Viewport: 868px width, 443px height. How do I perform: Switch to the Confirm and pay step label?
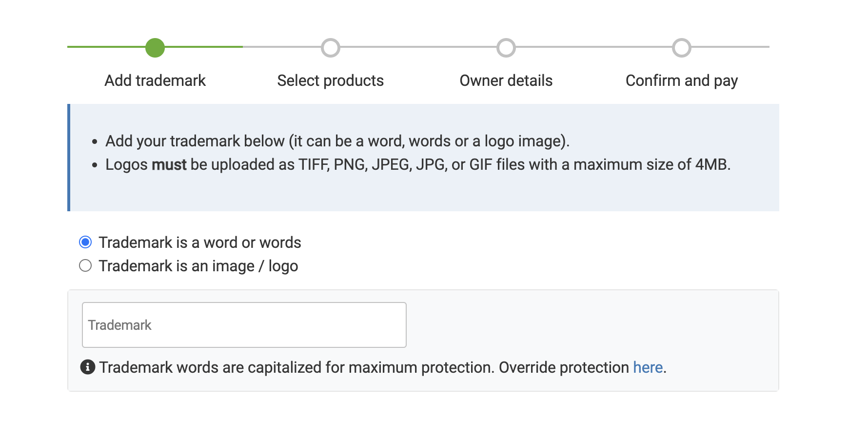click(682, 81)
